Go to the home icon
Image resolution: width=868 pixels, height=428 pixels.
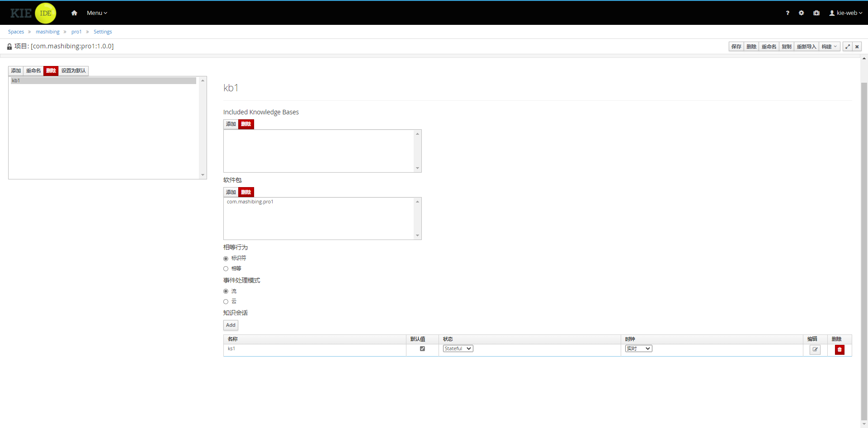pos(74,13)
